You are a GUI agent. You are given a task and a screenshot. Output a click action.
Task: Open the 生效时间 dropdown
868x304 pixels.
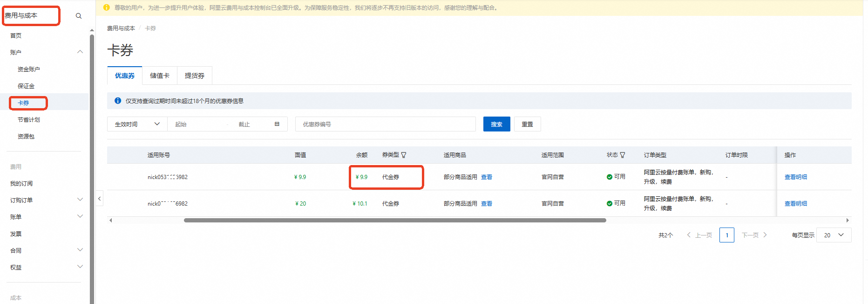[137, 124]
